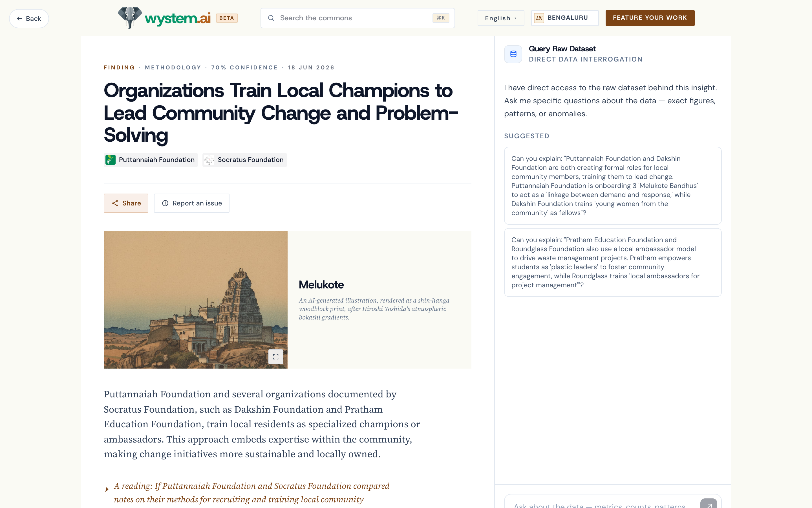Focus the Search the commons field
The width and height of the screenshot is (812, 508).
point(357,18)
